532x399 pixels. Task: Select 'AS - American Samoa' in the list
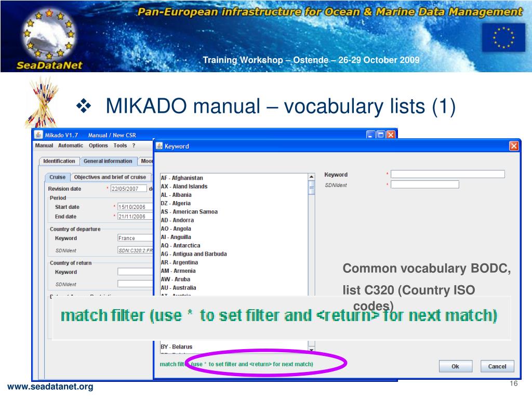[234, 212]
